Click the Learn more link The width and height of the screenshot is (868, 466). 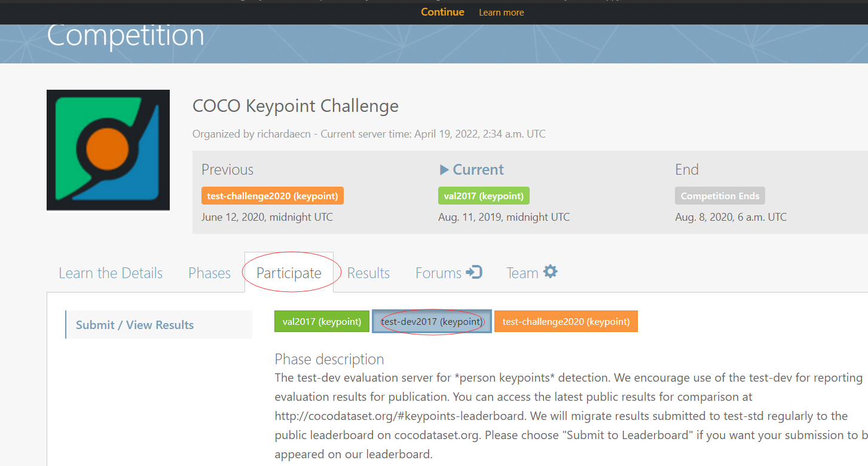click(501, 12)
